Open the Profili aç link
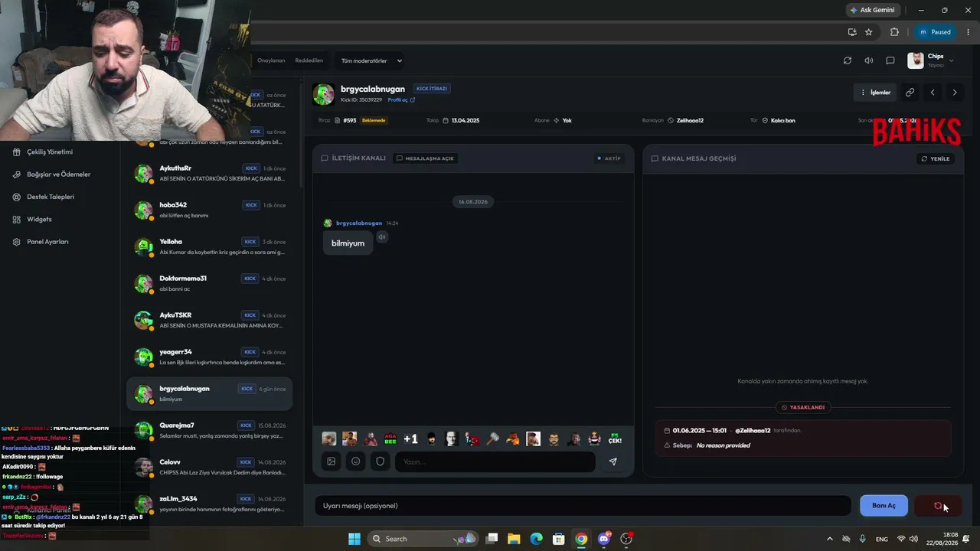This screenshot has height=551, width=980. [x=401, y=100]
